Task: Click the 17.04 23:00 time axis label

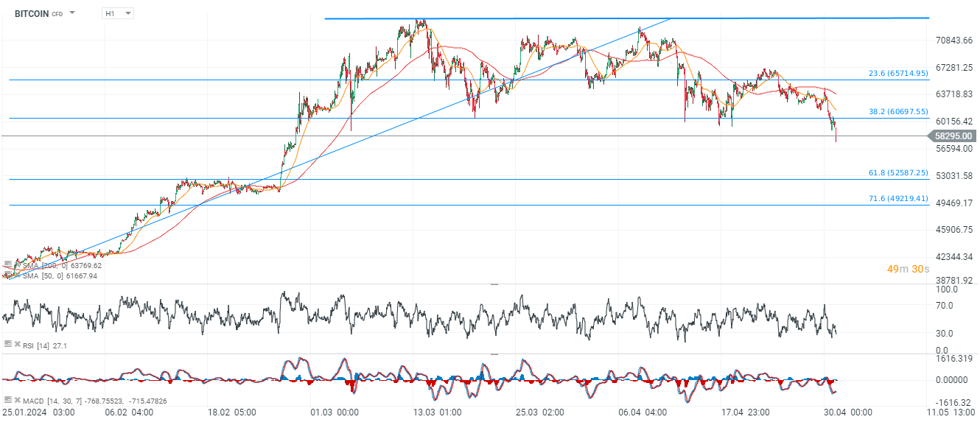Action: click(x=747, y=414)
